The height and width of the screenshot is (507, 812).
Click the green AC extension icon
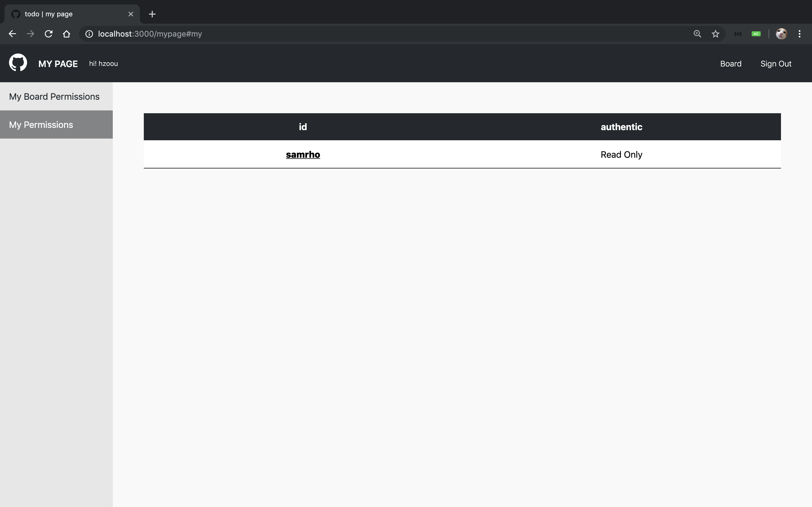(756, 34)
